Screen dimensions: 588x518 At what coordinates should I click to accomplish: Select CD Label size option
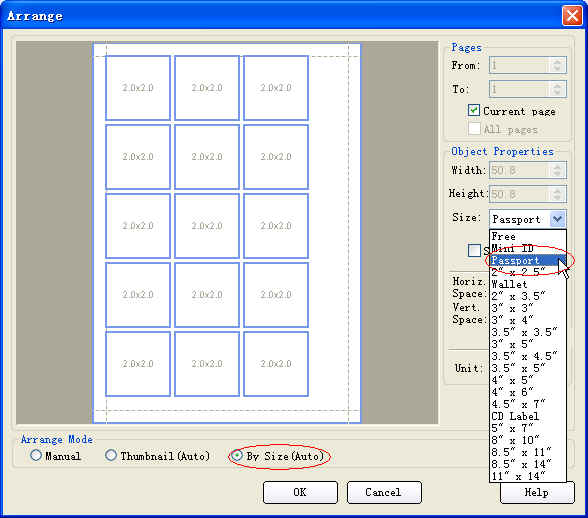point(528,416)
